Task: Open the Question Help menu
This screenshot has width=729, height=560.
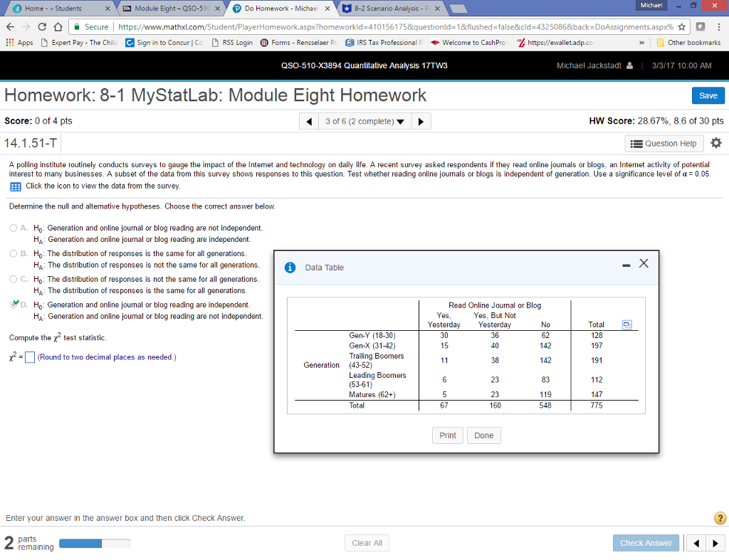Action: (x=664, y=144)
